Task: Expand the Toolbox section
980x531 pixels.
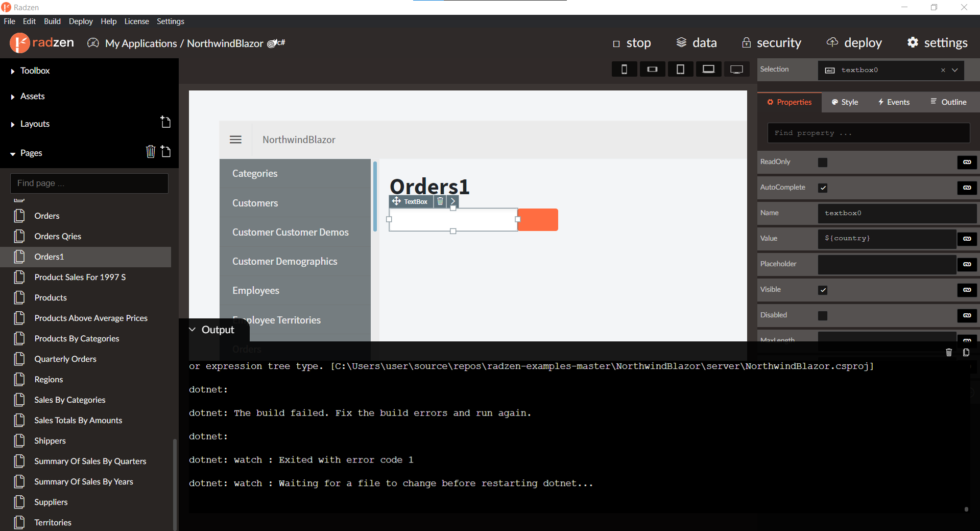Action: (35, 71)
